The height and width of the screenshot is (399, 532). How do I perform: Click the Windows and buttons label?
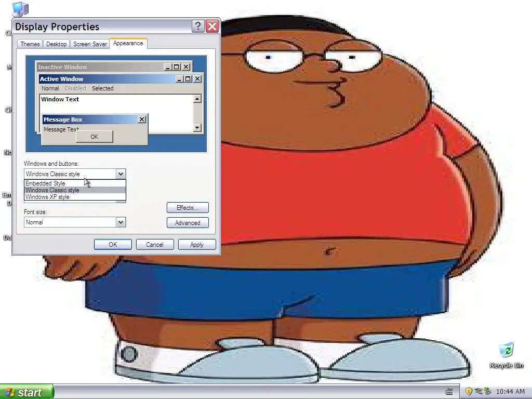(51, 164)
